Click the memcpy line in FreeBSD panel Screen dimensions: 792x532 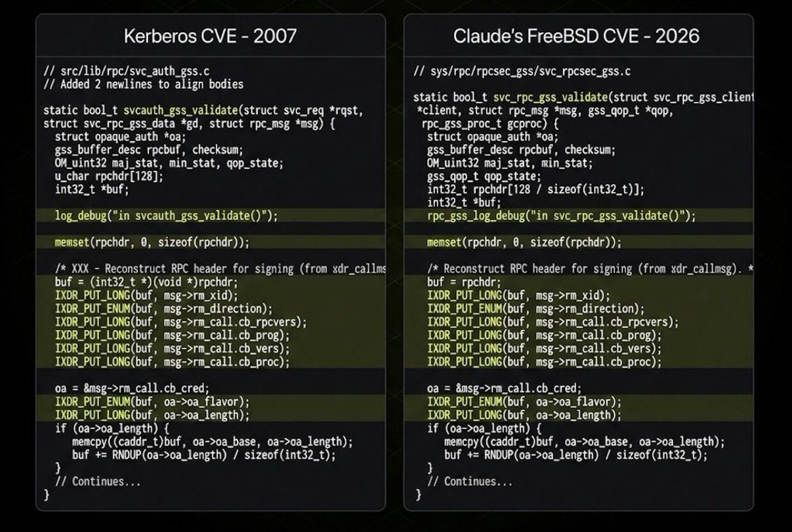pyautogui.click(x=585, y=442)
